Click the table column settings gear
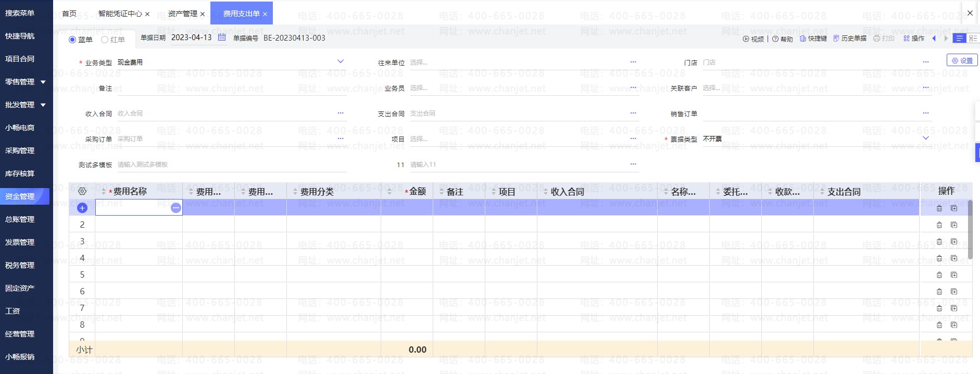 coord(82,191)
